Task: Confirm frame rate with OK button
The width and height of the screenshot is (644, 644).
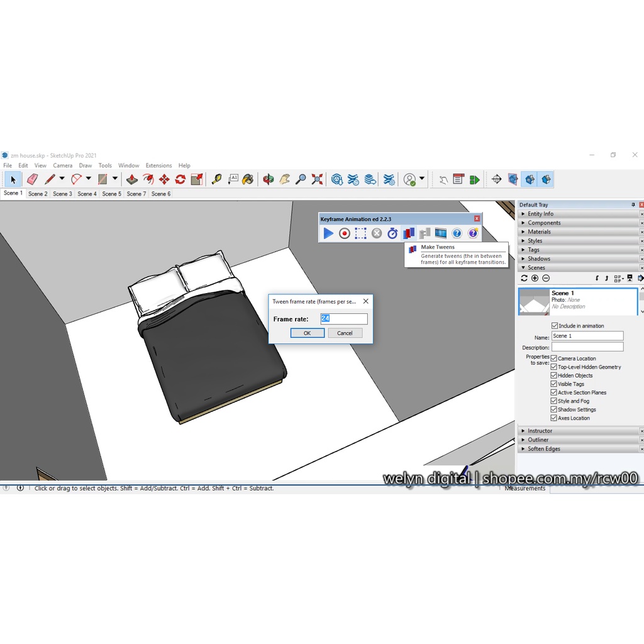Action: click(307, 333)
